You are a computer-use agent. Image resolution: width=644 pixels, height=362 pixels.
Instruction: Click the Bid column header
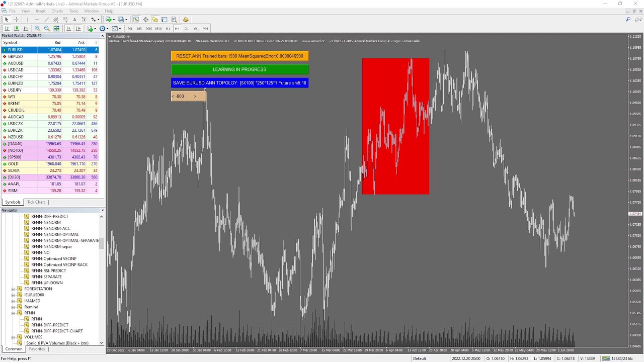coord(49,43)
